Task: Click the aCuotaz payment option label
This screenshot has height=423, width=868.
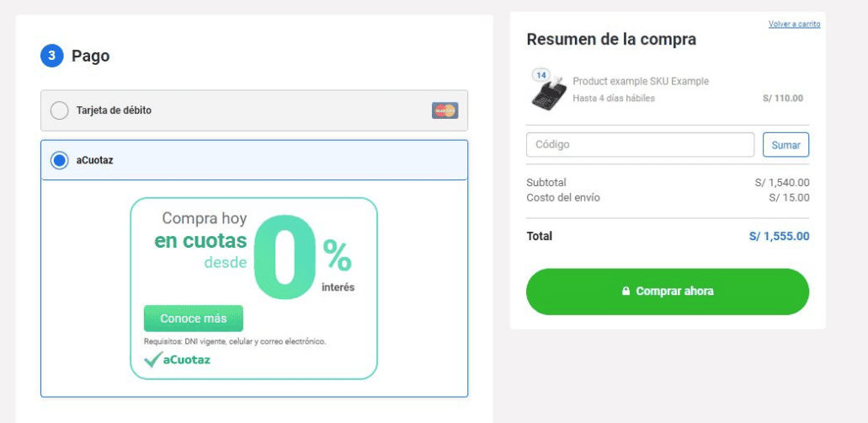Action: 94,160
